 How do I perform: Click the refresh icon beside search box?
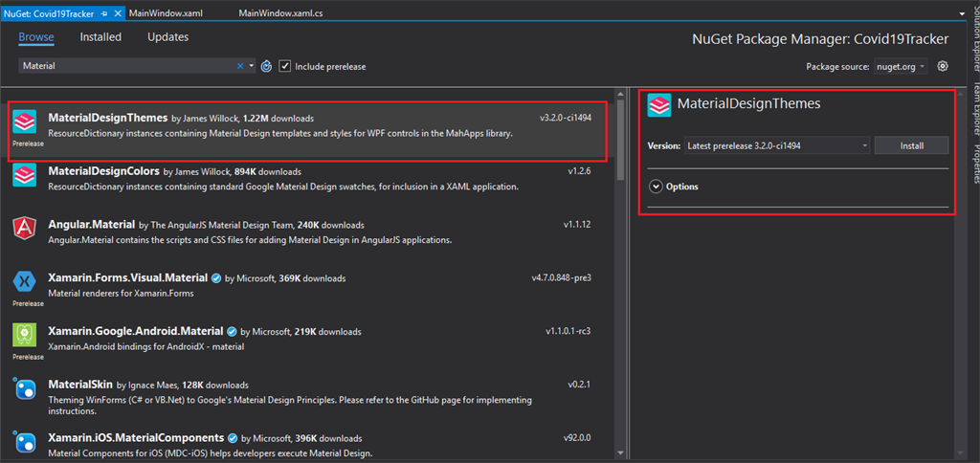pos(266,66)
